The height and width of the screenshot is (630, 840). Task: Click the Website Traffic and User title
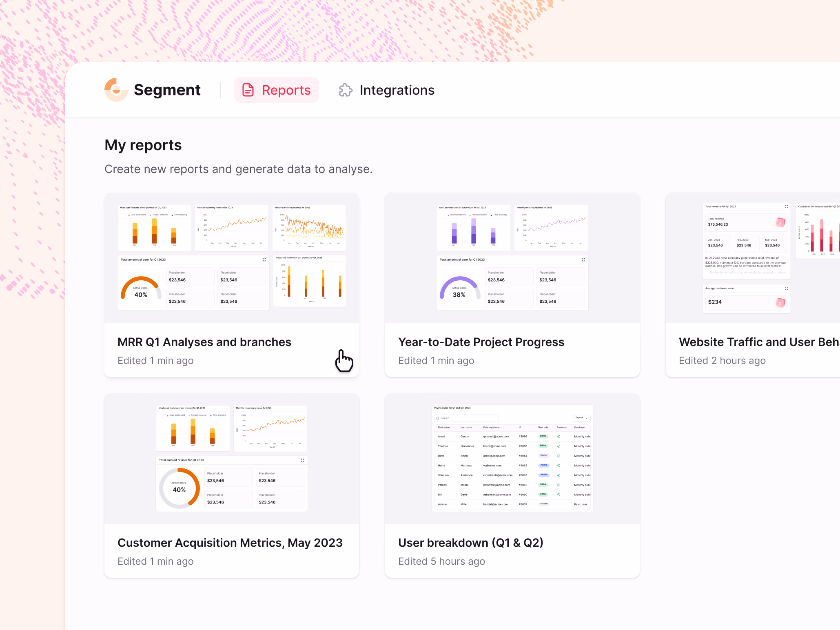[759, 342]
